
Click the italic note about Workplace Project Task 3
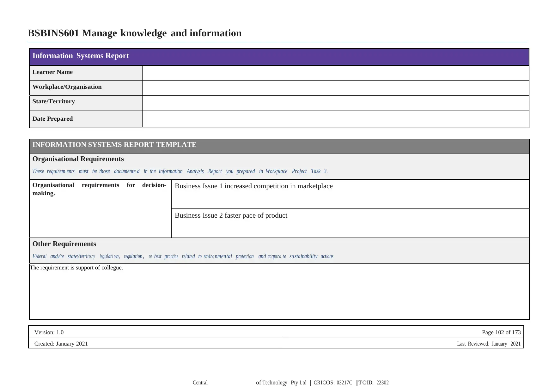(180, 171)
